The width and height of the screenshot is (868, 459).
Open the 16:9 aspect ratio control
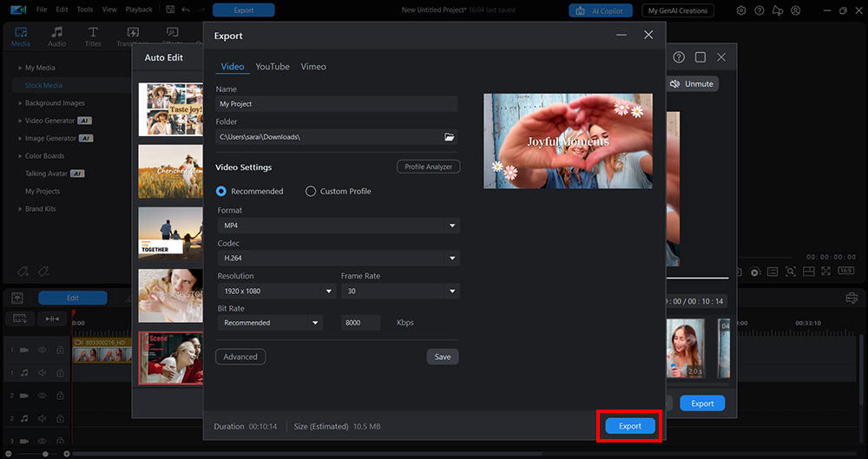click(845, 271)
